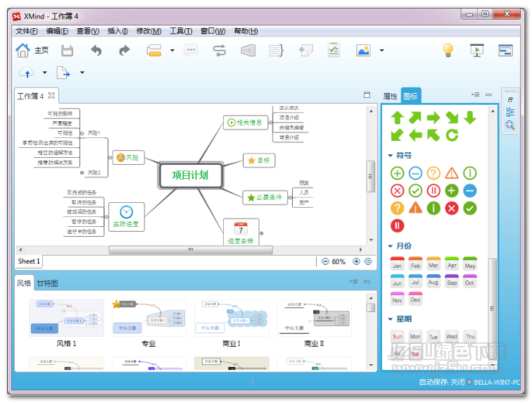Close the 工作簿 4 tab

[x=51, y=96]
